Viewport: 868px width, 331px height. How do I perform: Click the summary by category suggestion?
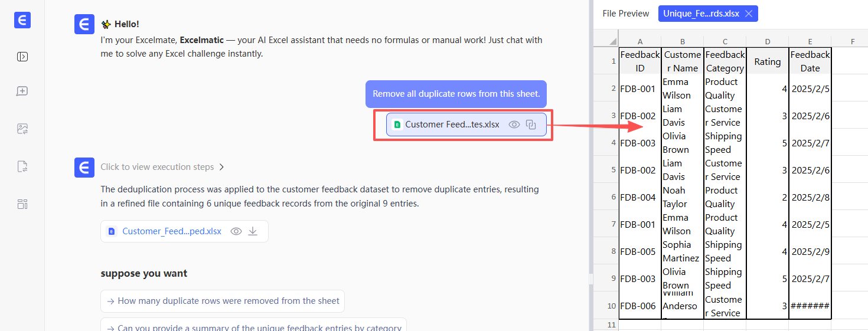253,327
